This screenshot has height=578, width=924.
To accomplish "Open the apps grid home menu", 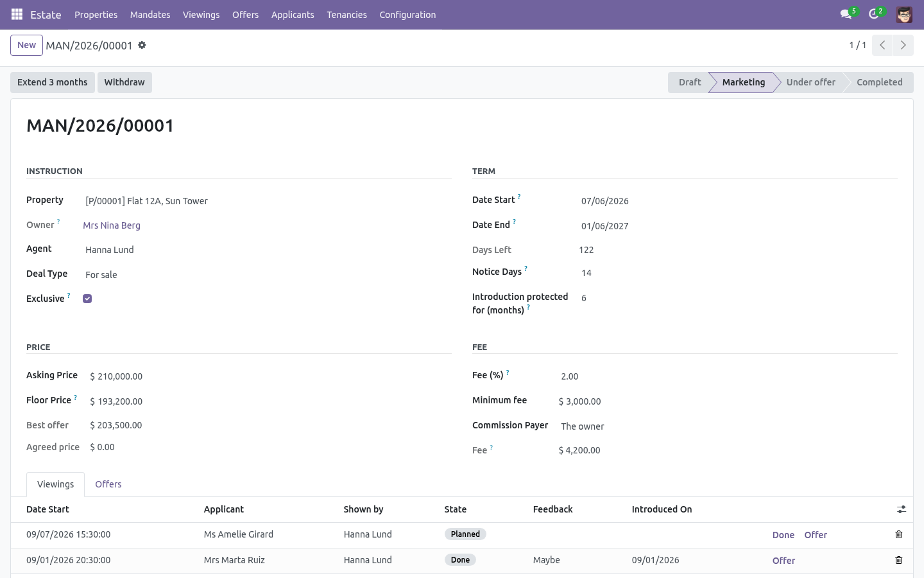I will point(17,14).
